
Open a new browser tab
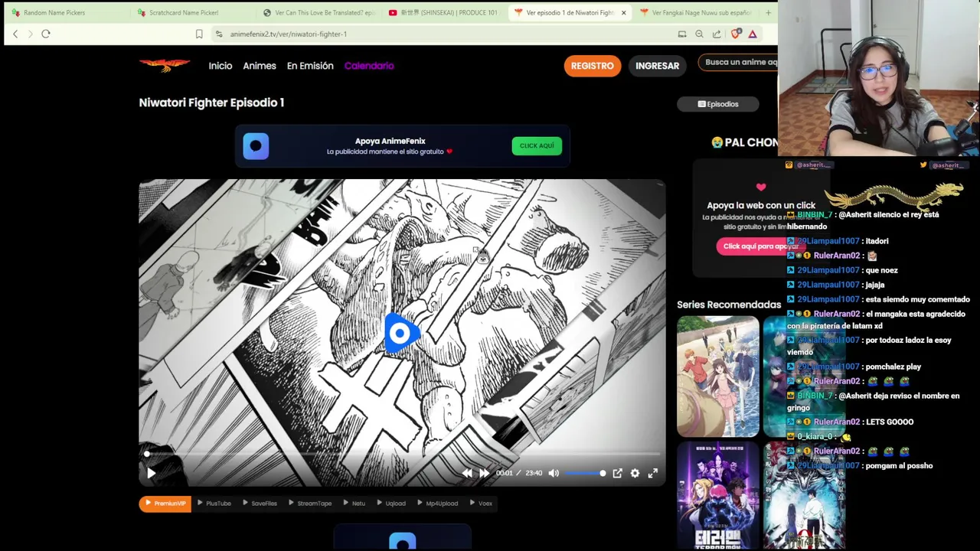[x=768, y=12]
